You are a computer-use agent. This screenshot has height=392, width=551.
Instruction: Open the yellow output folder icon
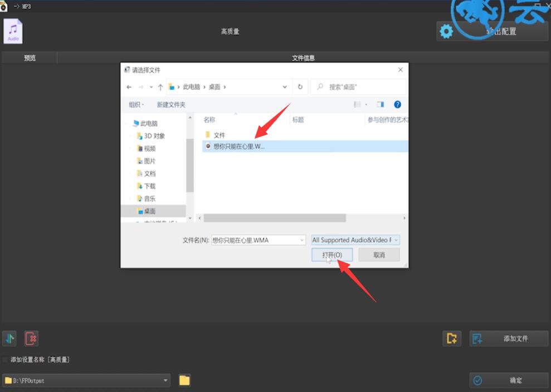184,380
